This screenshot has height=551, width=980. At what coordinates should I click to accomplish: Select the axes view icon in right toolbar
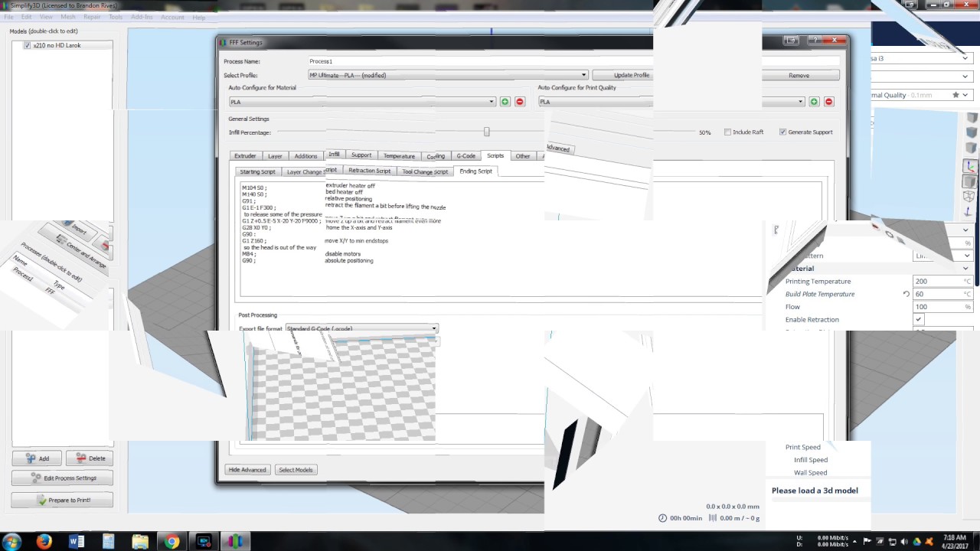tap(971, 165)
